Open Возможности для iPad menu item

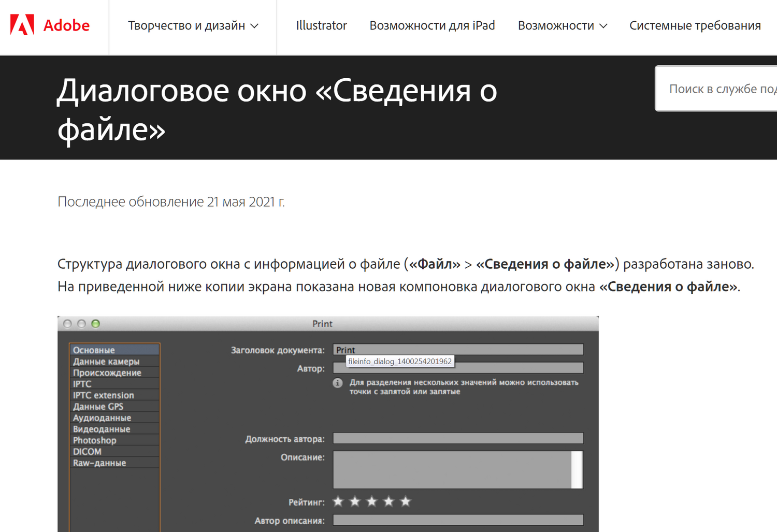(432, 25)
